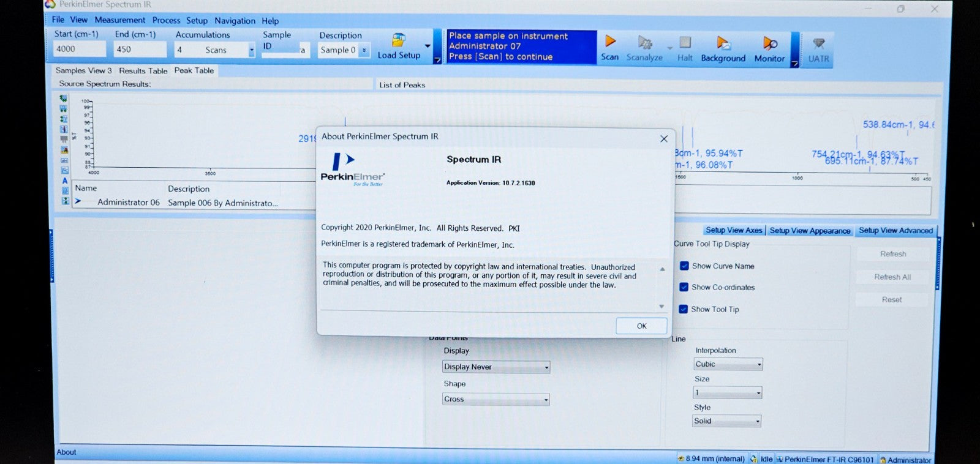Screen dimensions: 980x464
Task: Open the Shape Cross dropdown
Action: [546, 400]
